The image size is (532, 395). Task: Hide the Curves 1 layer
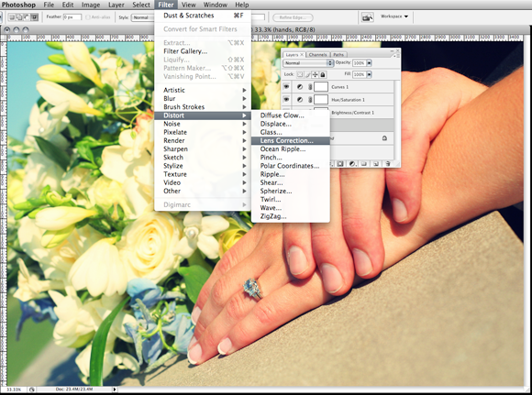coord(287,87)
